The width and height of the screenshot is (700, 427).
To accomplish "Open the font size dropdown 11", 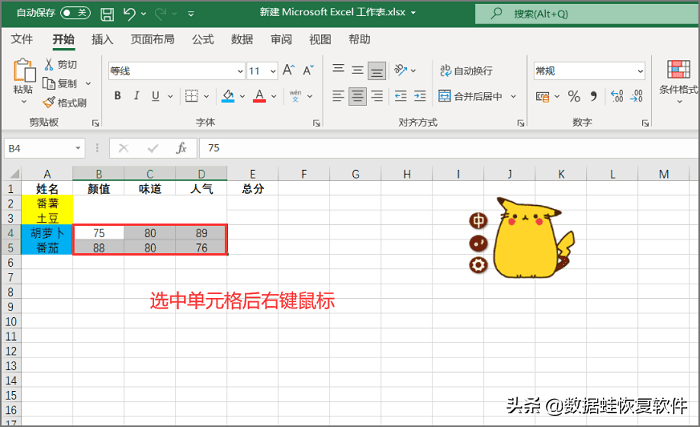I will click(x=273, y=71).
